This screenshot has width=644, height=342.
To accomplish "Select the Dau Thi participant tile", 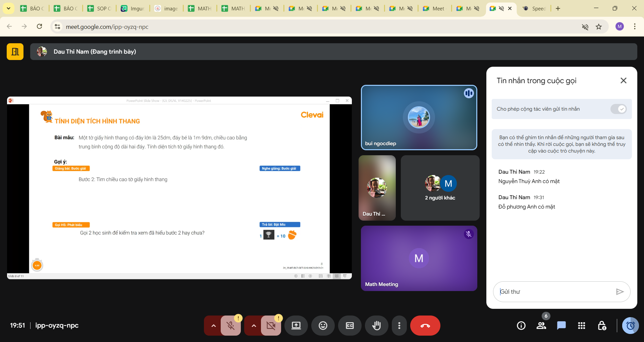I will coord(377,188).
